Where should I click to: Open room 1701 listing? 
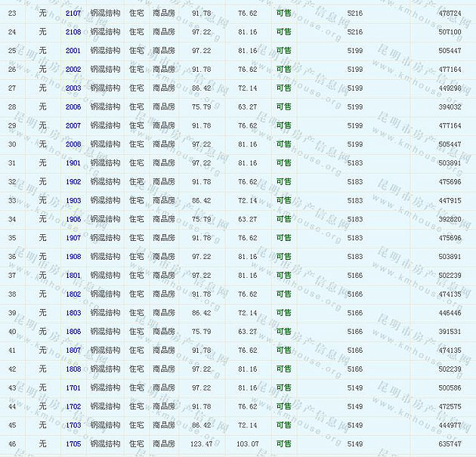(73, 388)
